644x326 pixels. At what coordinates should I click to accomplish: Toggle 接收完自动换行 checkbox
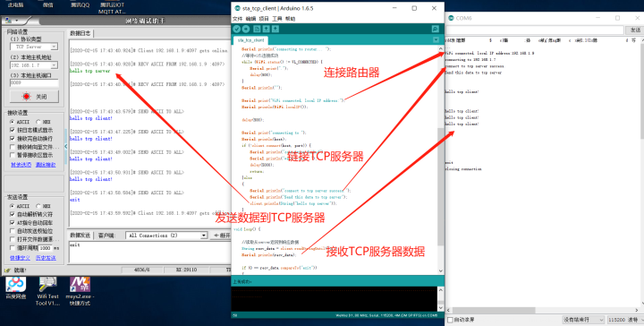[x=13, y=139]
